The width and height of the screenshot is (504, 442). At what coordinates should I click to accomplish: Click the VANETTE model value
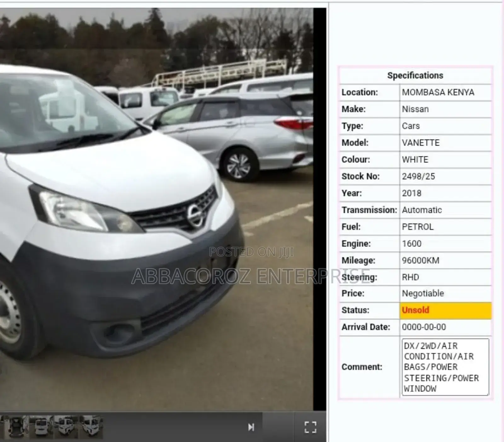click(x=421, y=143)
